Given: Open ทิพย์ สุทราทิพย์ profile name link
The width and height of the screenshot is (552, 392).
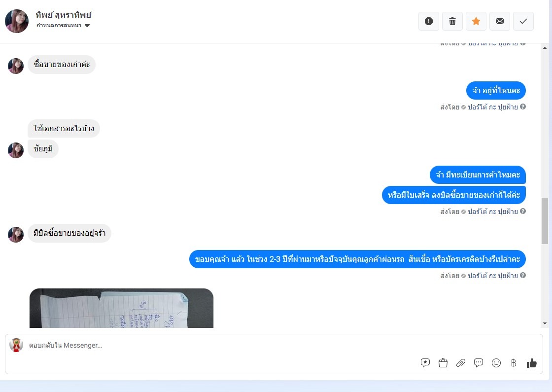Looking at the screenshot, I should [64, 15].
